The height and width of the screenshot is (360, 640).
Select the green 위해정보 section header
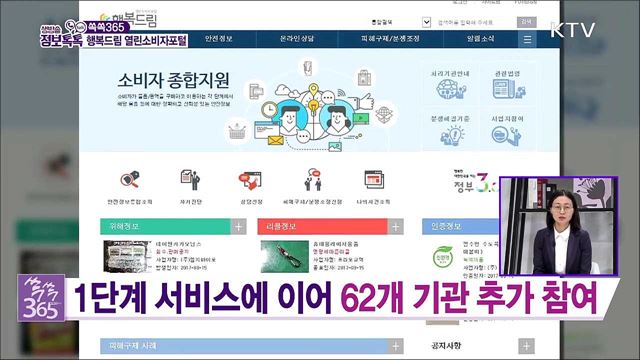click(165, 227)
